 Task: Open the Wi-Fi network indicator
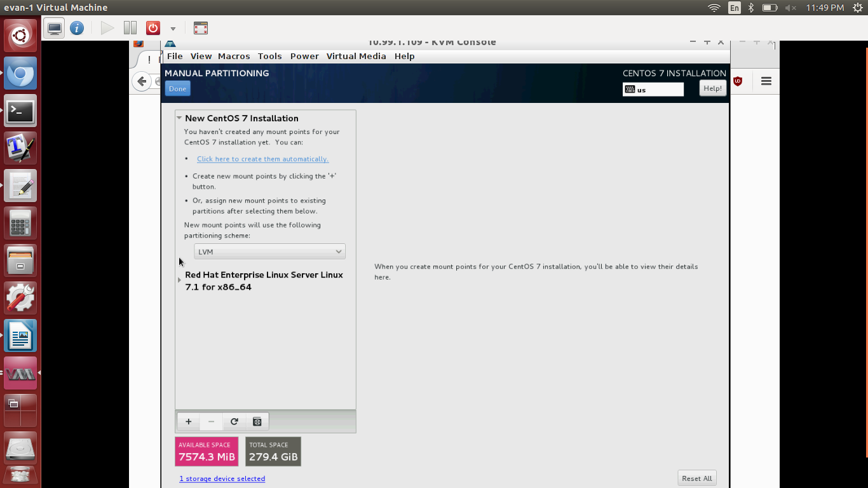714,8
